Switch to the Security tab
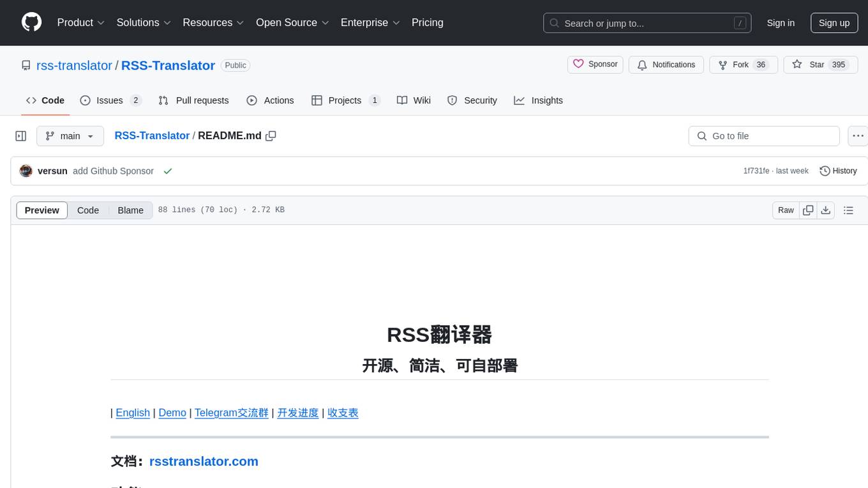 point(472,100)
